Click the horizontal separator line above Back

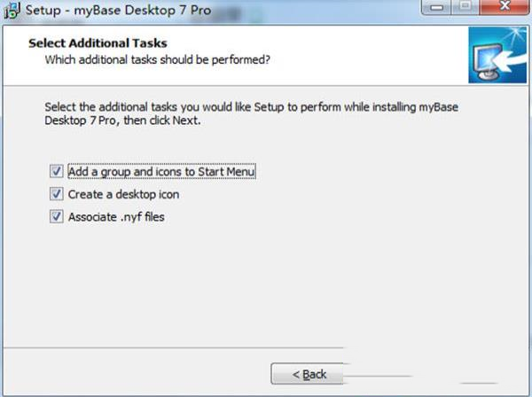[x=177, y=348]
